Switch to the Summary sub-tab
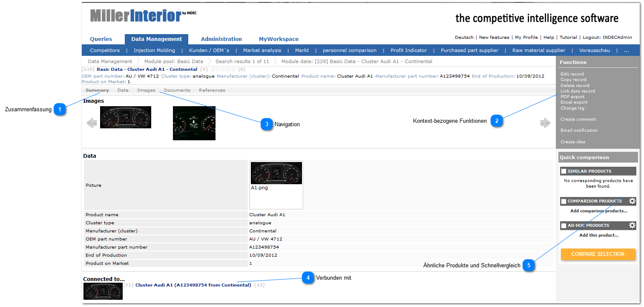This screenshot has width=644, height=307. (x=97, y=90)
